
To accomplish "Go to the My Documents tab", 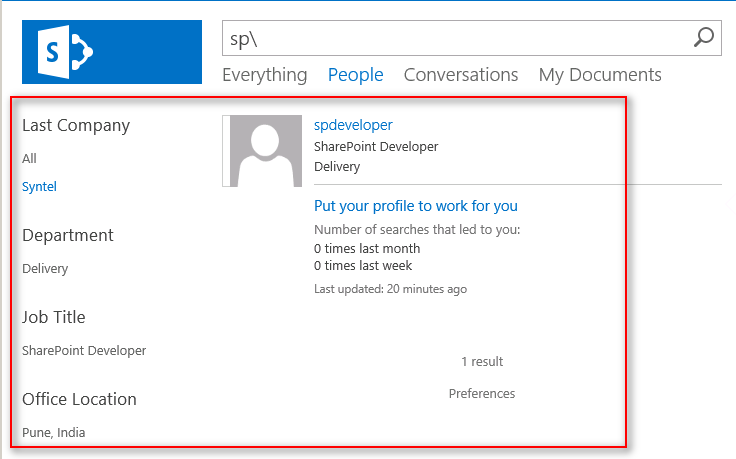I will click(600, 75).
